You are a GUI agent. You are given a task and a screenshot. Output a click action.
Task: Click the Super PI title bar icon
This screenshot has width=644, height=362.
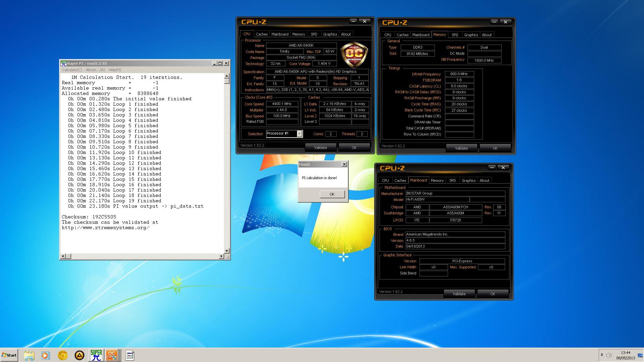click(x=63, y=63)
